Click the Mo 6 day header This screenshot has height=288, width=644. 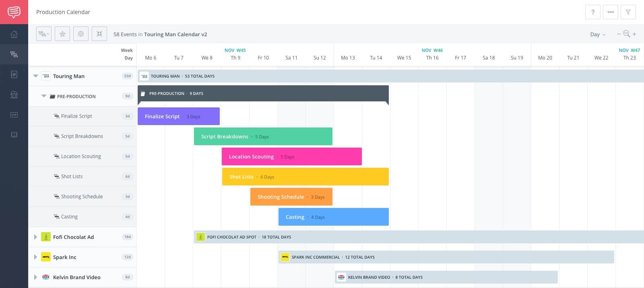(x=151, y=58)
